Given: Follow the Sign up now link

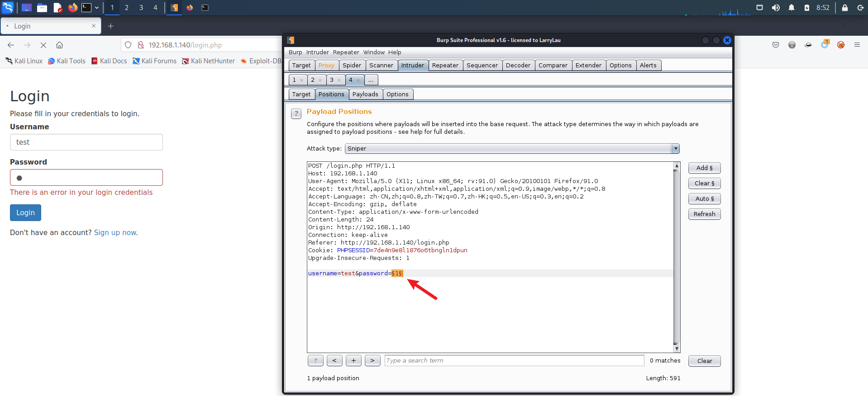Looking at the screenshot, I should pos(115,233).
